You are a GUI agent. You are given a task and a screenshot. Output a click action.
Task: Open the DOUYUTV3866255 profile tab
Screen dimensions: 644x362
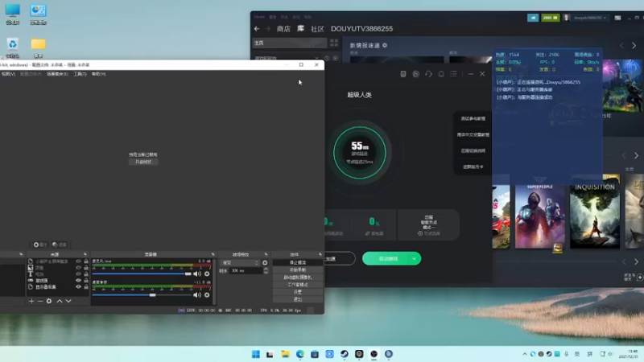[361, 29]
